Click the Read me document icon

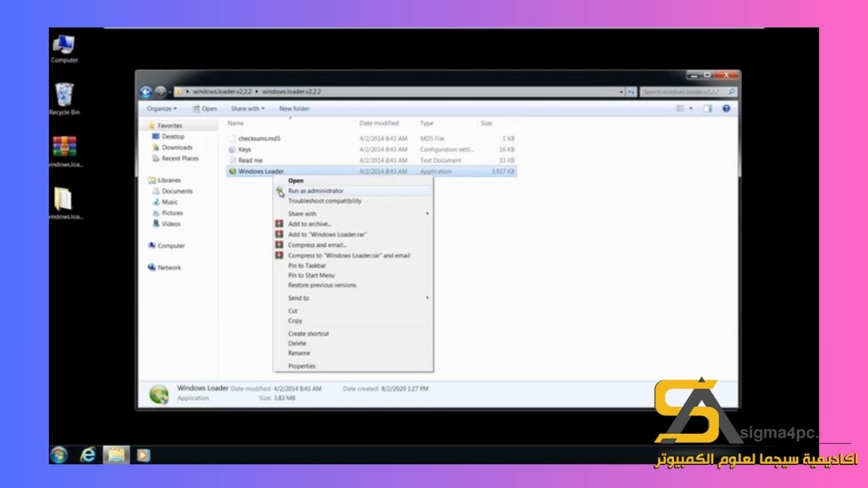pyautogui.click(x=233, y=160)
